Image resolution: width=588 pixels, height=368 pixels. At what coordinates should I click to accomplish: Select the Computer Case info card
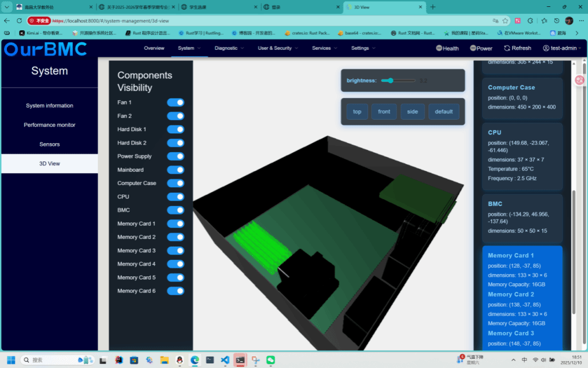point(522,97)
